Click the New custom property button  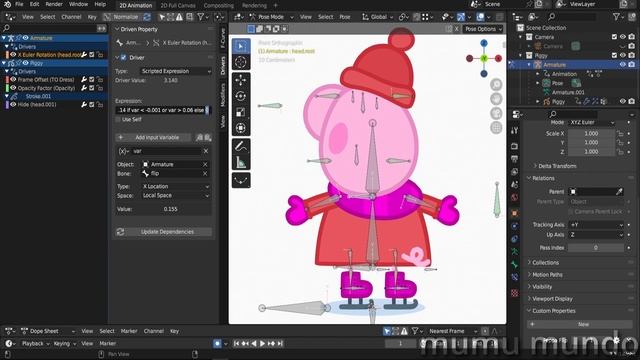pos(580,324)
